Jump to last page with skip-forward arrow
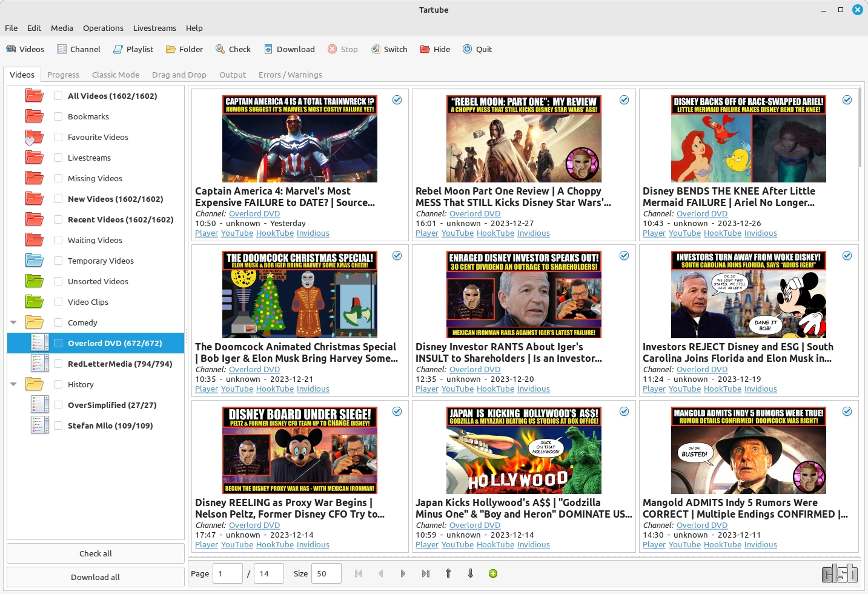Image resolution: width=868 pixels, height=594 pixels. (425, 573)
